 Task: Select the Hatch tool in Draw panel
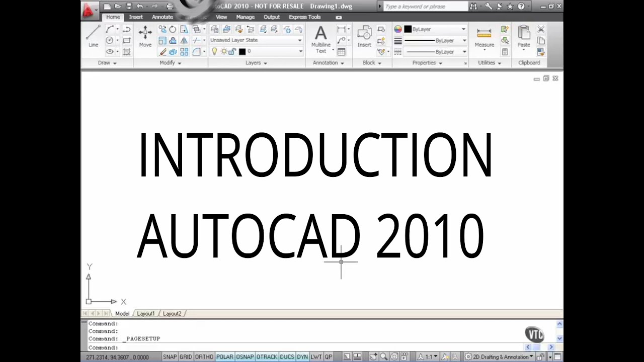[127, 52]
